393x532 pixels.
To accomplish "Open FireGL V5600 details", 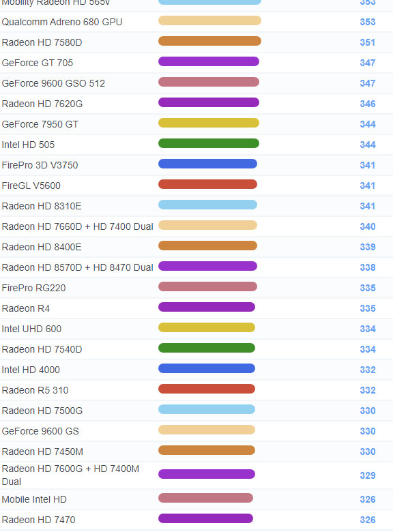I will click(31, 186).
